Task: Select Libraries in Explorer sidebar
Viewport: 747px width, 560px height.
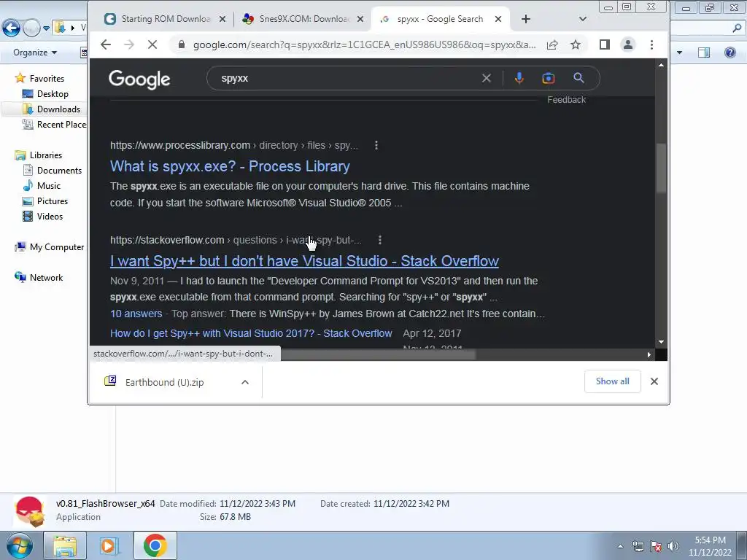Action: point(45,155)
